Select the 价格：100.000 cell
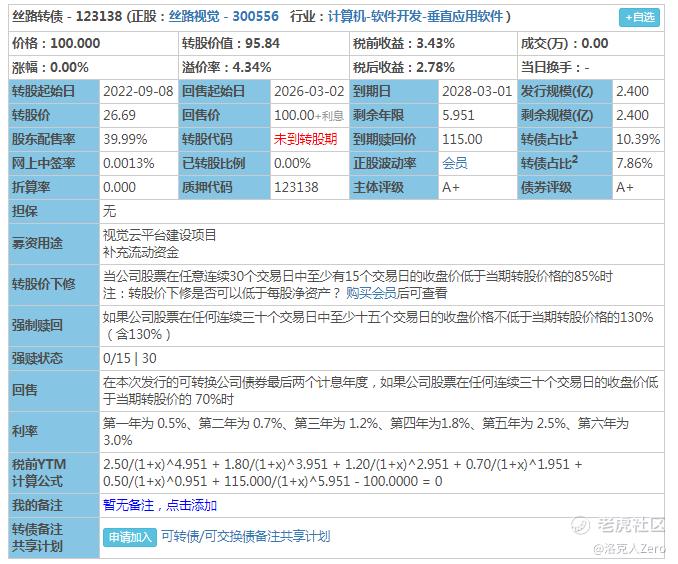Image resolution: width=678 pixels, height=564 pixels. [x=93, y=43]
